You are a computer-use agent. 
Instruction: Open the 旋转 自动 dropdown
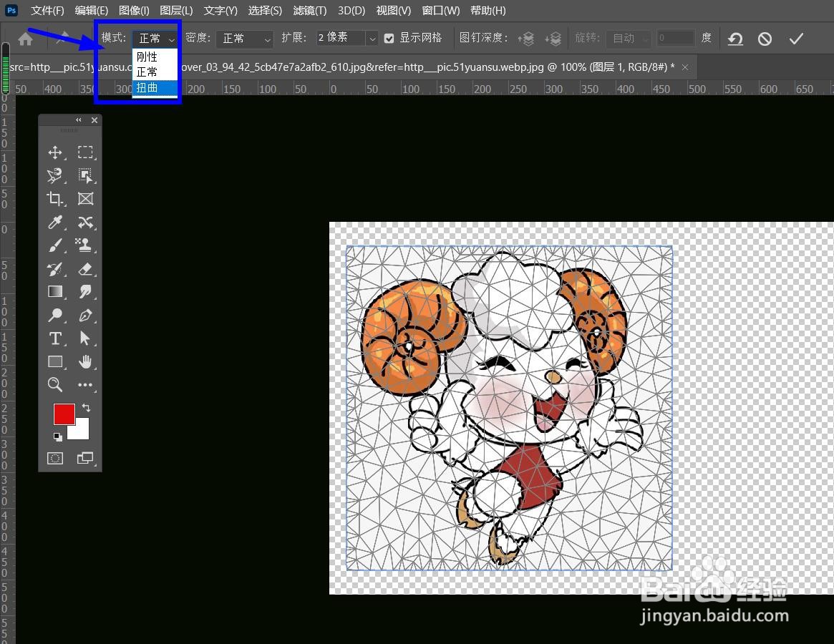[630, 39]
